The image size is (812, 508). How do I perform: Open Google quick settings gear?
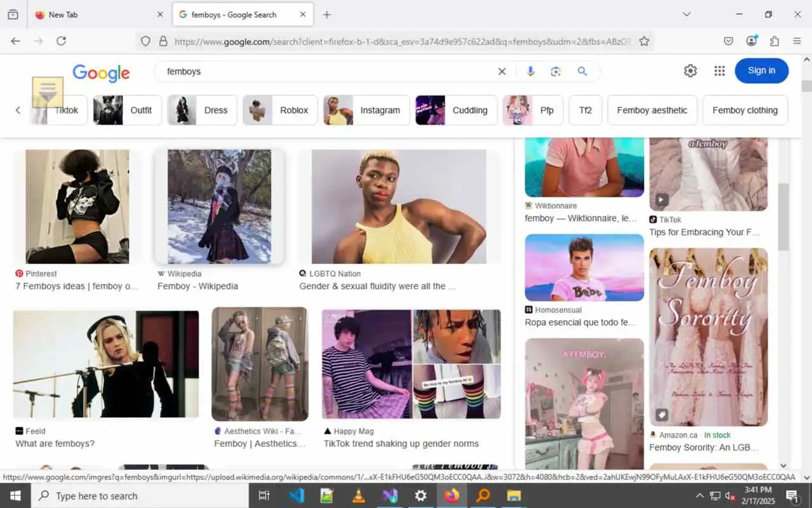pyautogui.click(x=690, y=71)
